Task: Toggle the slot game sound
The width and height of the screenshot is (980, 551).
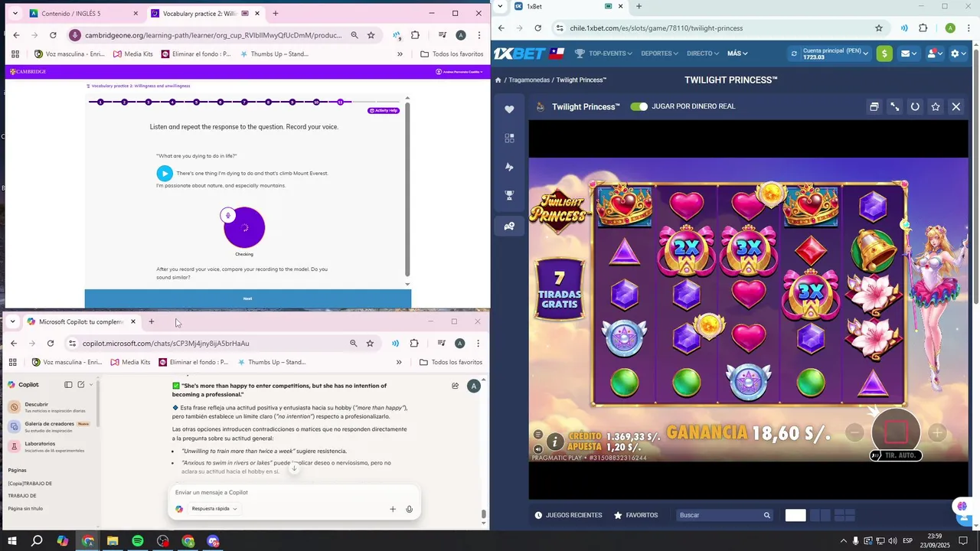Action: (x=538, y=449)
